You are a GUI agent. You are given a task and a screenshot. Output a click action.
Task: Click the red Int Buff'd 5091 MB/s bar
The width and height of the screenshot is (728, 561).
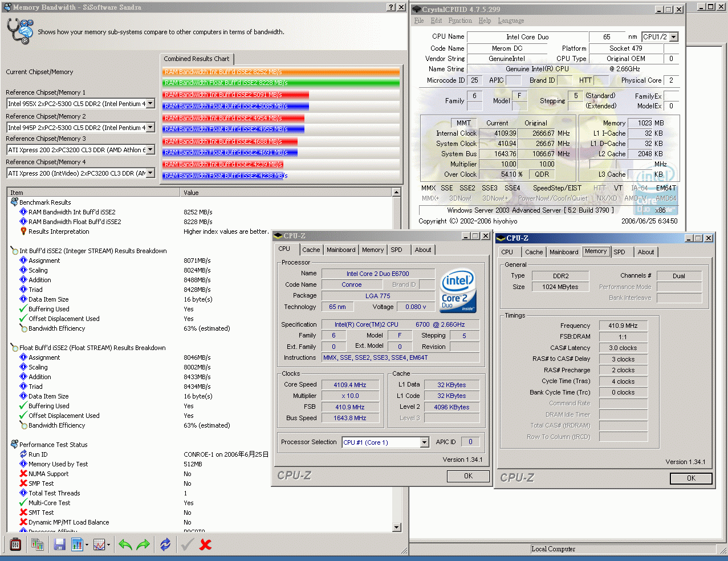[236, 95]
